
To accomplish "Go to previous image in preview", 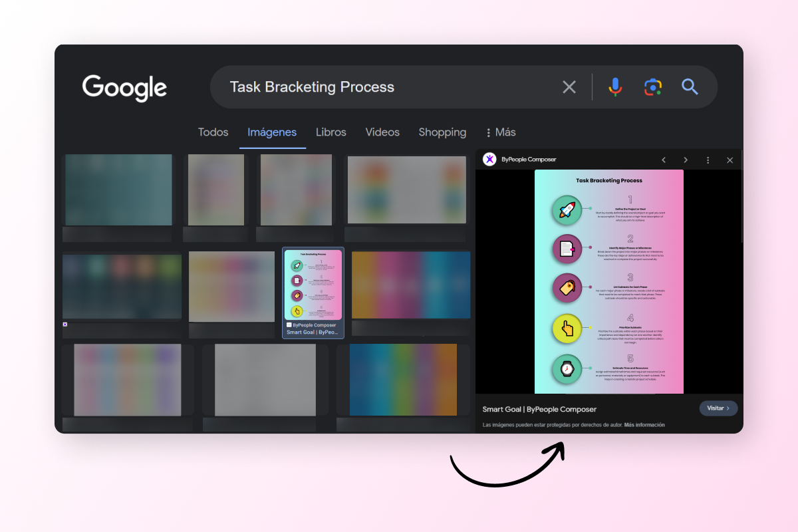I will coord(663,160).
